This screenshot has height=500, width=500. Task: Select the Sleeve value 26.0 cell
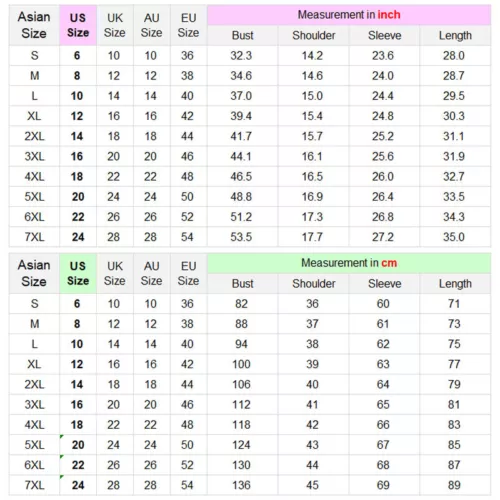point(384,177)
